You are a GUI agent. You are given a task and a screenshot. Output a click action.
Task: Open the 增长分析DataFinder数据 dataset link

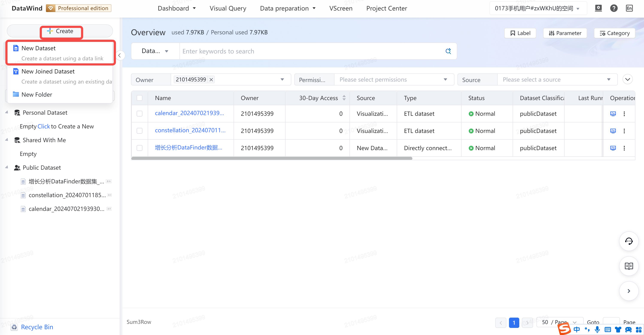[188, 148]
